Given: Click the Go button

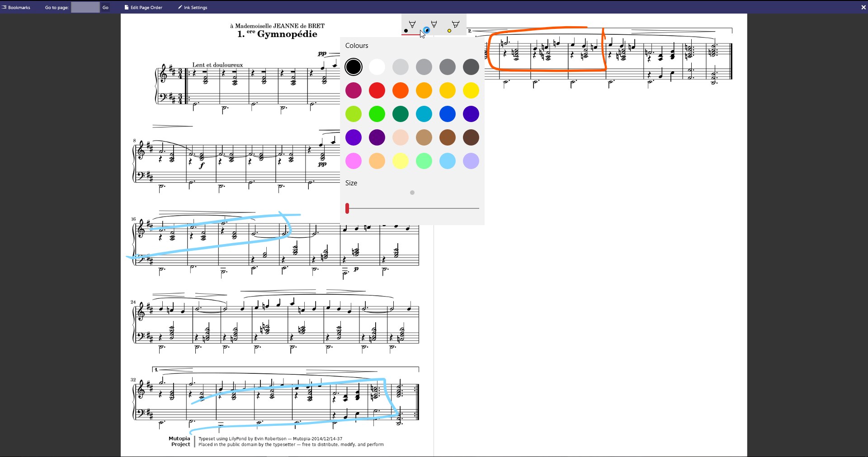Looking at the screenshot, I should pos(105,7).
